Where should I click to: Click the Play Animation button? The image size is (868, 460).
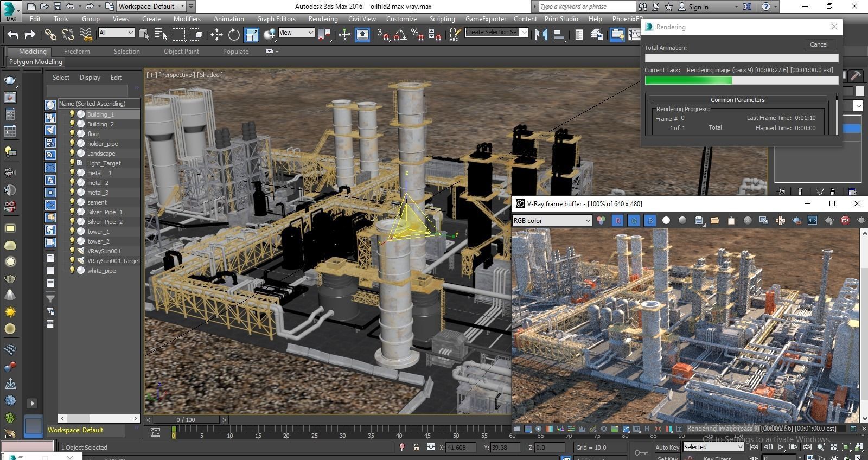tap(780, 447)
